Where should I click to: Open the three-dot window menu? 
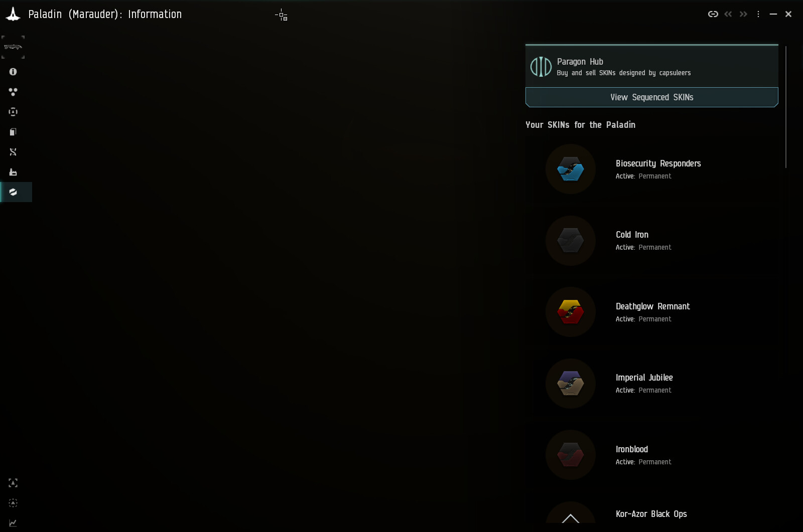coord(758,14)
